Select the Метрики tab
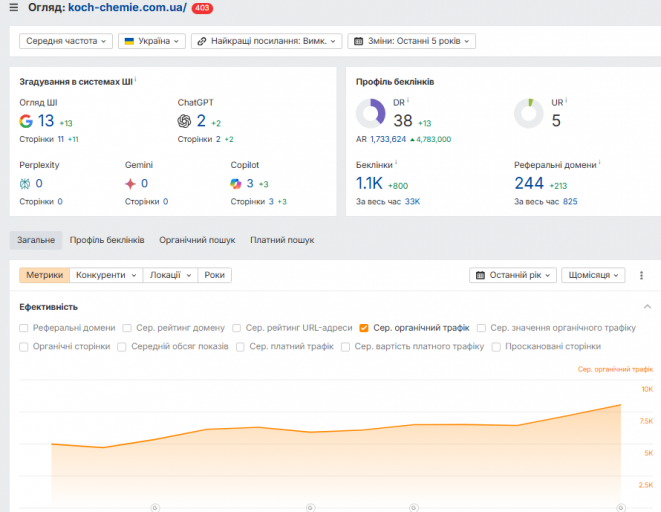Viewport: 661px width, 512px height. (45, 275)
